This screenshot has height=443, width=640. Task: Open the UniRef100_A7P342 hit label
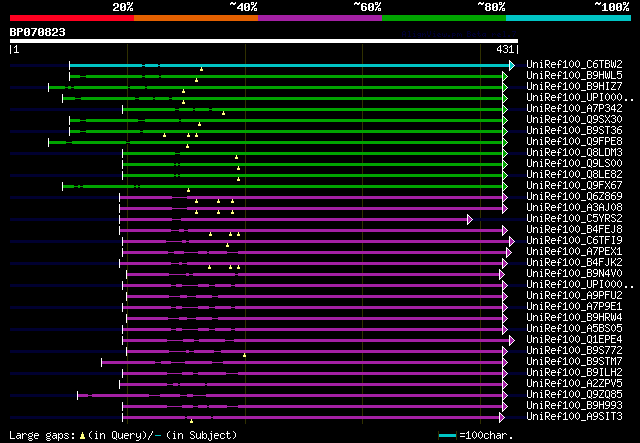point(574,109)
